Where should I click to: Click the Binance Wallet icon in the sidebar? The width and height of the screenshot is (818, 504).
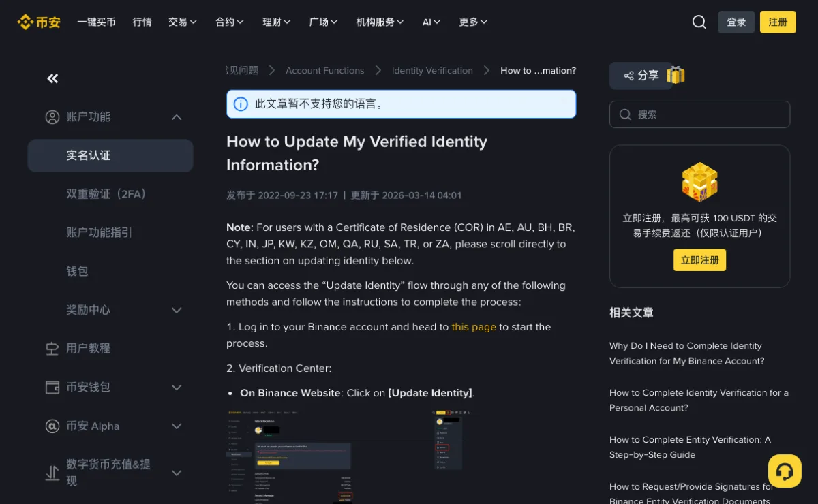[52, 388]
